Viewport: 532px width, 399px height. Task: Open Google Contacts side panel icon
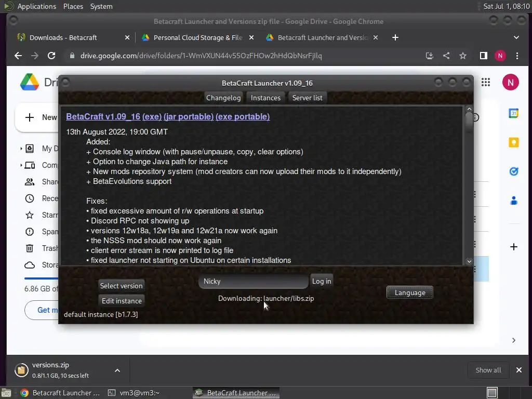point(514,201)
